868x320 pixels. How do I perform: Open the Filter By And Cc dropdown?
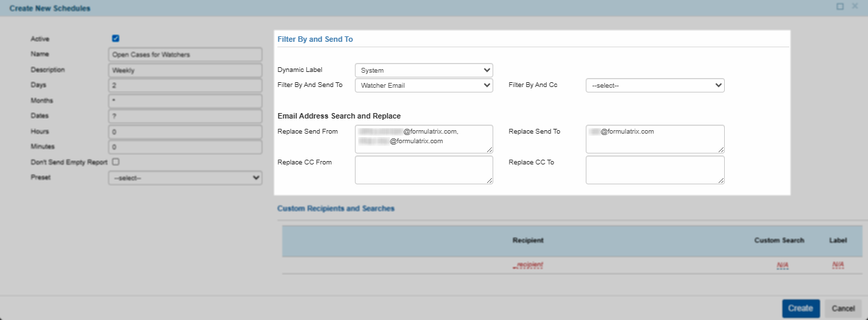click(655, 86)
